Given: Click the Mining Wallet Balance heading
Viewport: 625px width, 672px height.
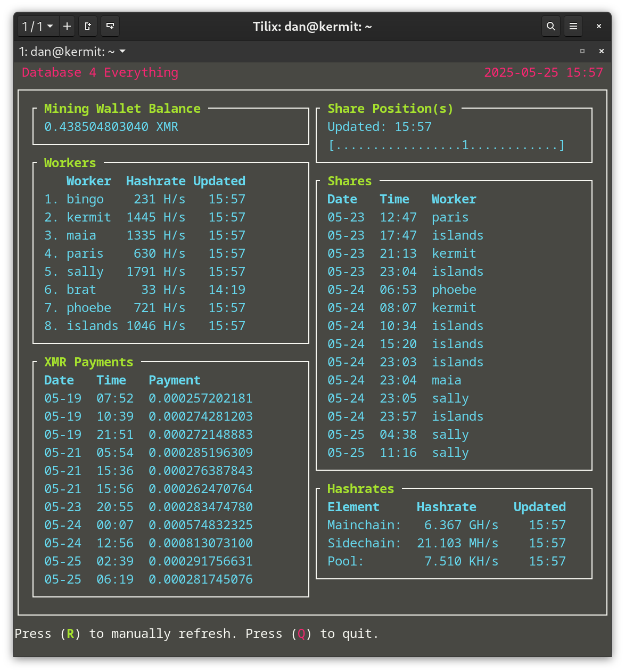Looking at the screenshot, I should (122, 109).
